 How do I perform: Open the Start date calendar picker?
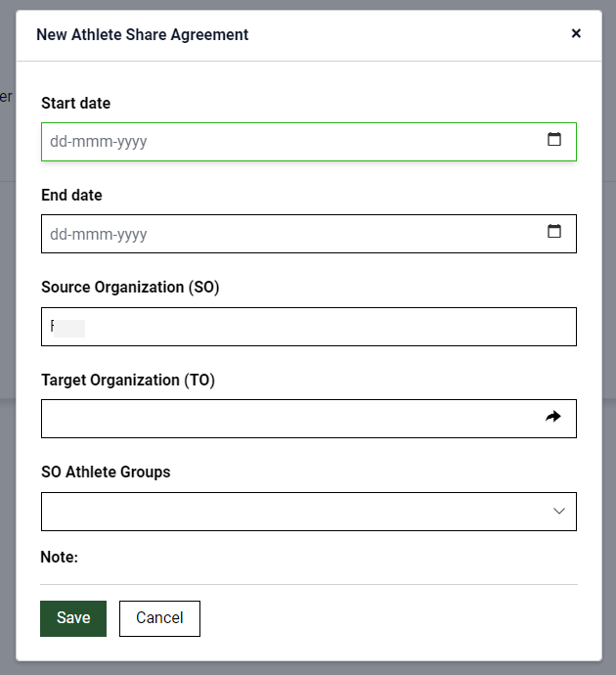point(554,140)
